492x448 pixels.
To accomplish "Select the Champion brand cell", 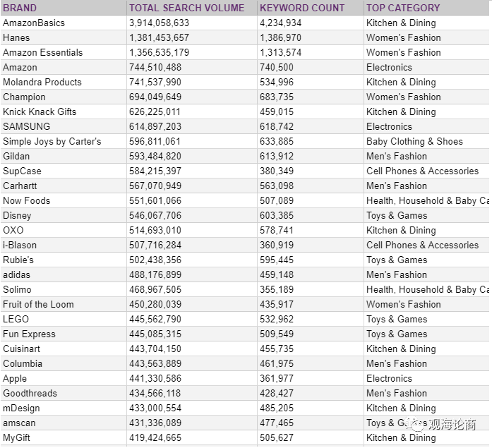I will click(x=64, y=97).
